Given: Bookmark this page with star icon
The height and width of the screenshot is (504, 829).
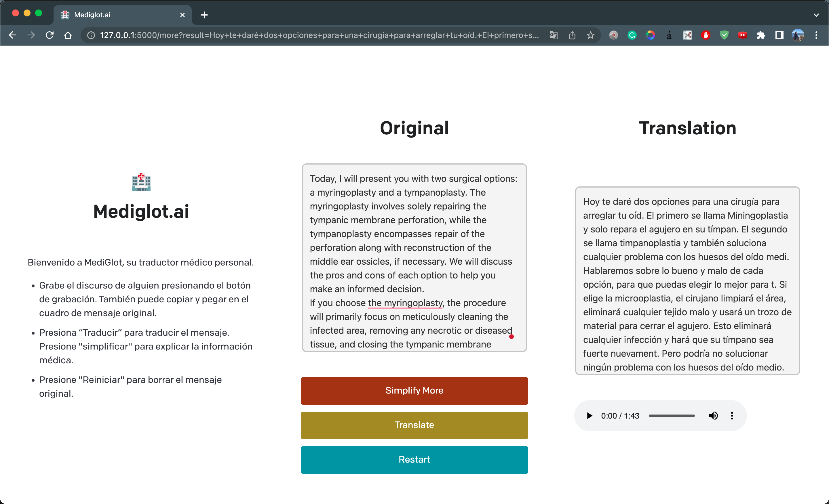Looking at the screenshot, I should pos(590,35).
